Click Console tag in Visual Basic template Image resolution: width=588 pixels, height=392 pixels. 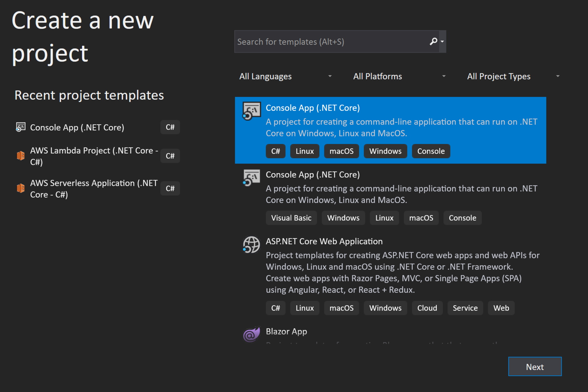pos(462,218)
